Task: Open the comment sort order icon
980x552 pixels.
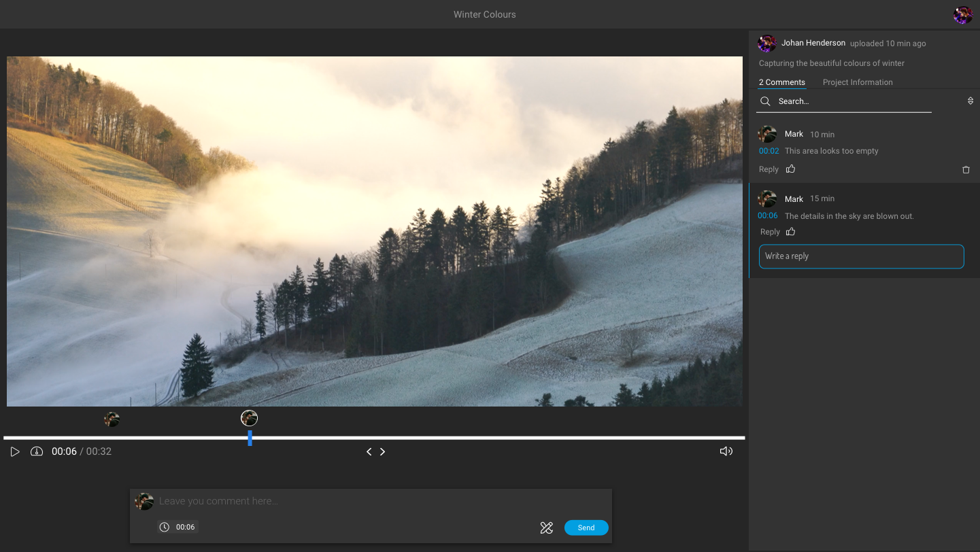Action: (970, 101)
